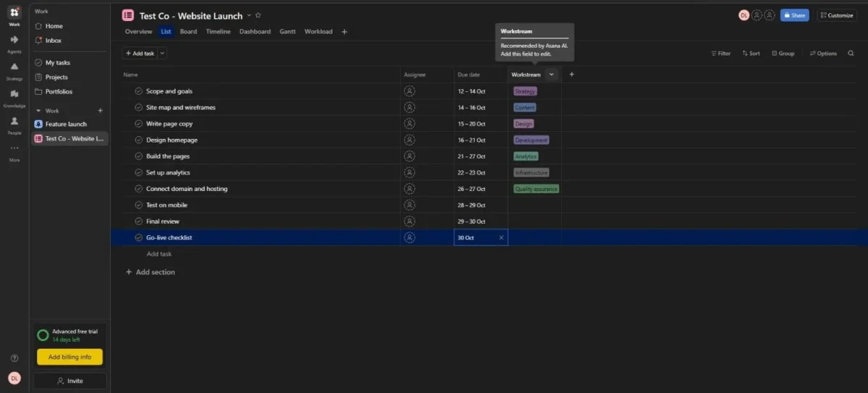This screenshot has width=868, height=393.
Task: Open Add task dropdown arrow
Action: [x=162, y=53]
